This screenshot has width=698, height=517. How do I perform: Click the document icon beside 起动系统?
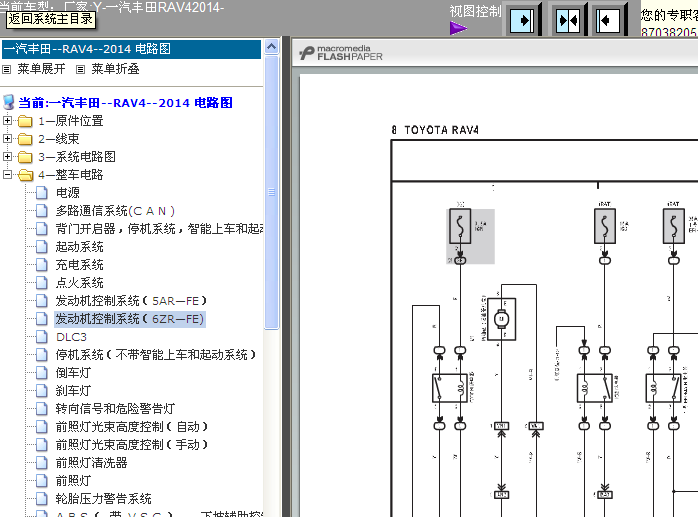[41, 247]
